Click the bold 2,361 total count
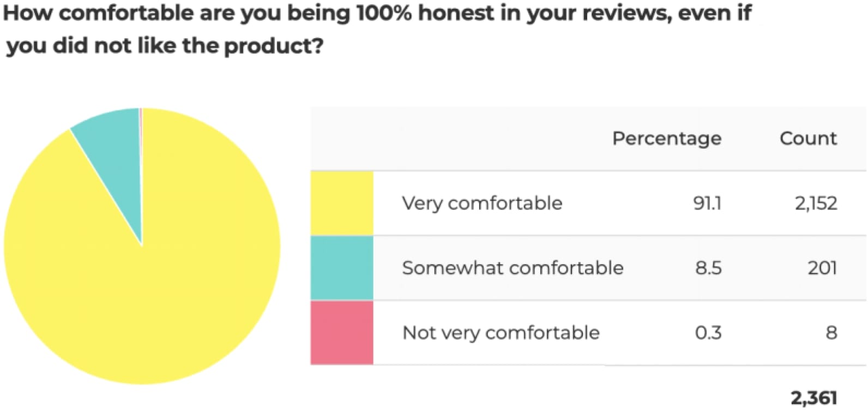Viewport: 868px width, 414px height. pyautogui.click(x=813, y=398)
